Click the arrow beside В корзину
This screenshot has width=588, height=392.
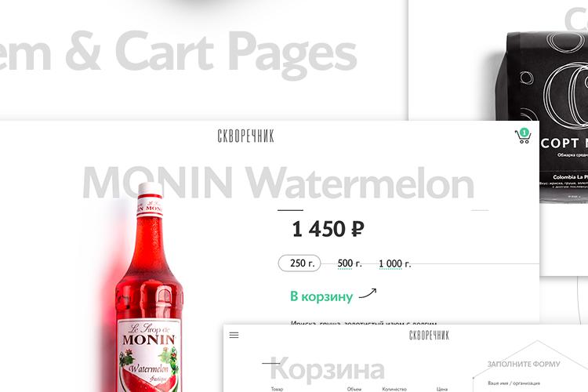(x=368, y=293)
